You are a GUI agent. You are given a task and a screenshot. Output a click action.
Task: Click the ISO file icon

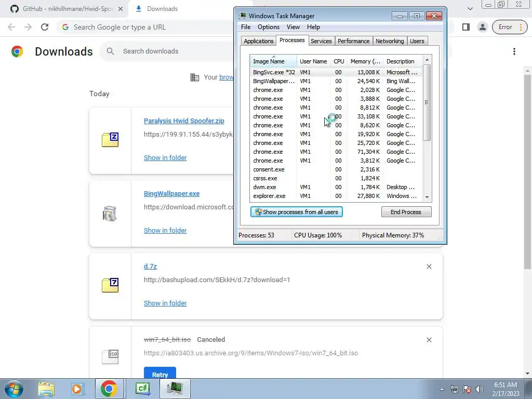click(110, 357)
